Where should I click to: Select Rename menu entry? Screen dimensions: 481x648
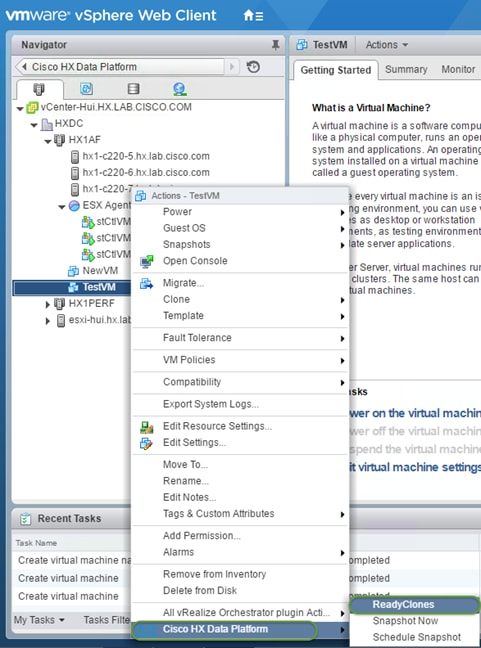coord(240,481)
